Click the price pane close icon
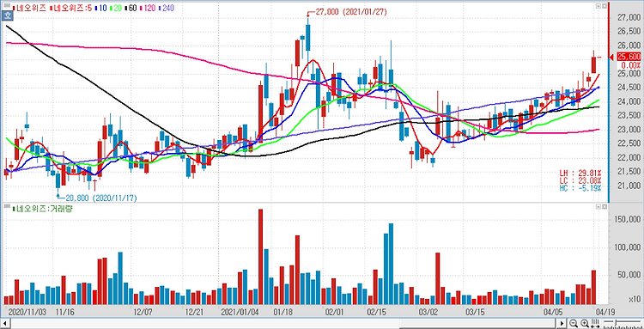 tap(604, 6)
